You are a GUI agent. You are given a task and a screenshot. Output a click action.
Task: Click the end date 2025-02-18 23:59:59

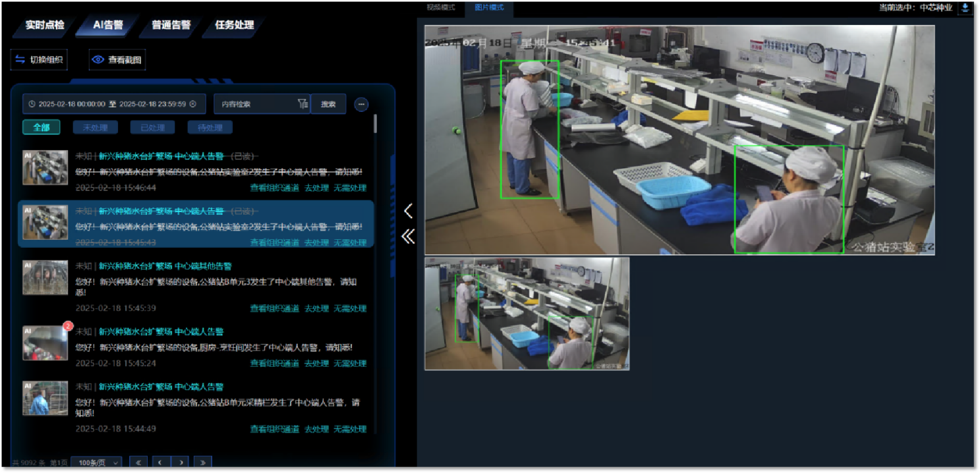[152, 104]
